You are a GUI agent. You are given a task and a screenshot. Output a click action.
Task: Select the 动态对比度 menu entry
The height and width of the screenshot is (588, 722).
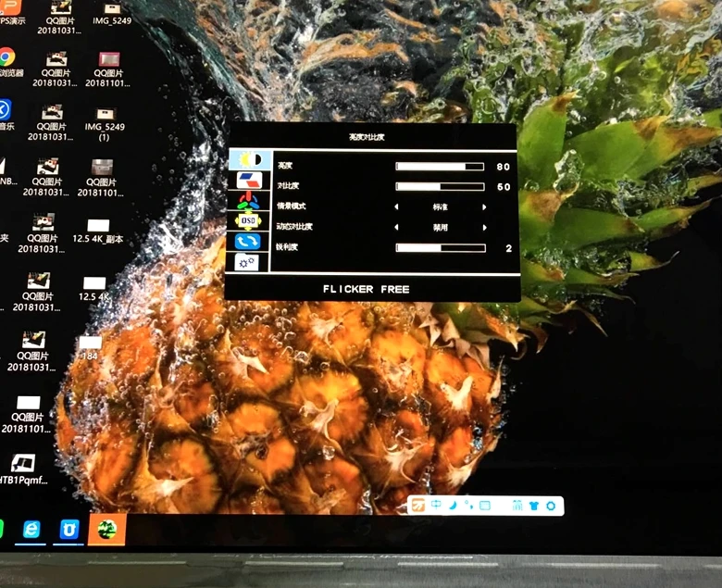pyautogui.click(x=294, y=226)
